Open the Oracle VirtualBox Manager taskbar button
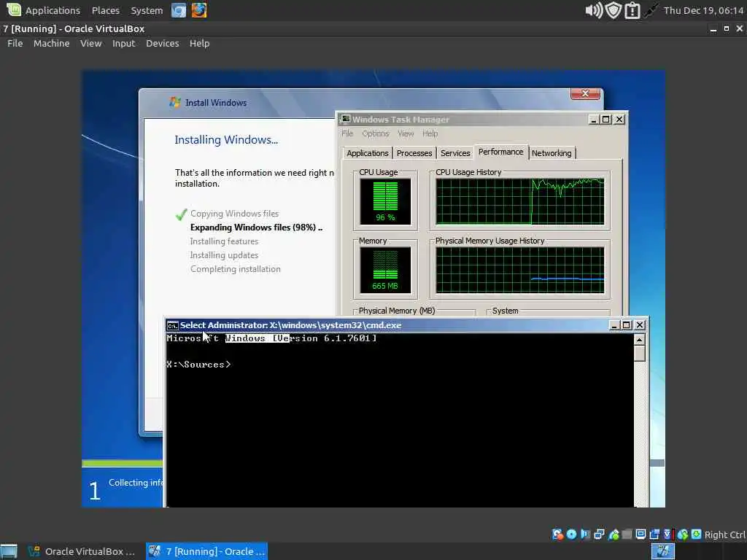The image size is (747, 560). point(82,551)
